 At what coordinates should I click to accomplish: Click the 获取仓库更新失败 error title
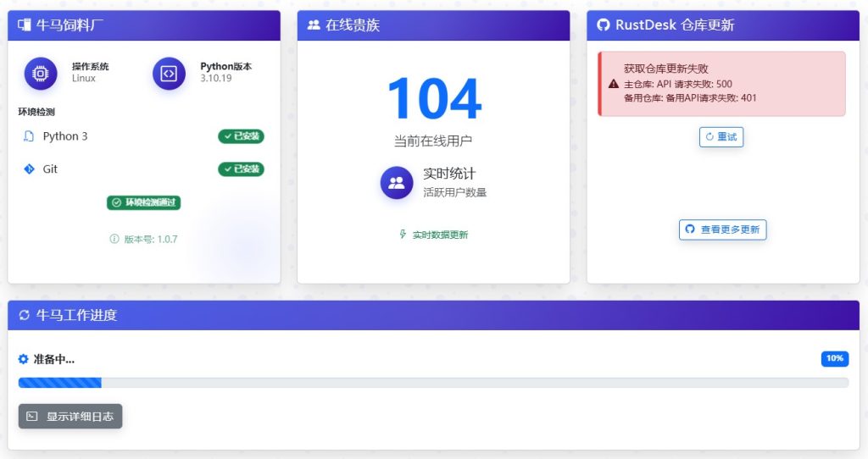(x=666, y=69)
